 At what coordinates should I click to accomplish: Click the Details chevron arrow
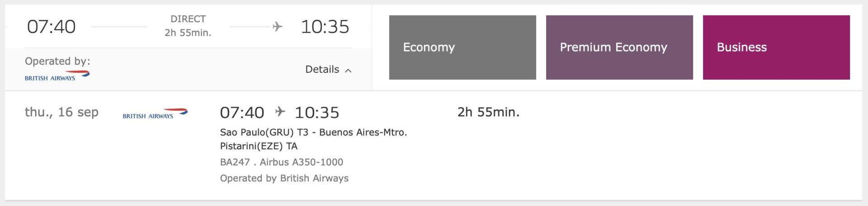(348, 70)
